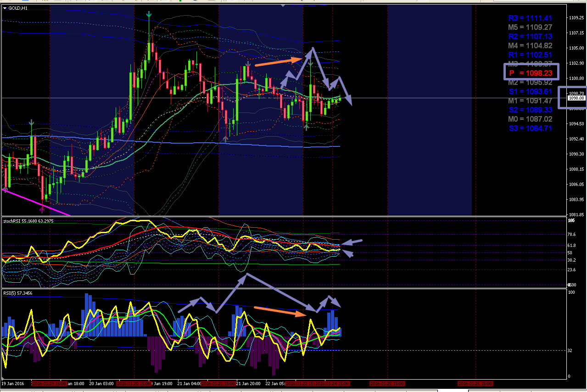Select the S3 = 1084.71 support label
The width and height of the screenshot is (587, 392).
click(530, 128)
